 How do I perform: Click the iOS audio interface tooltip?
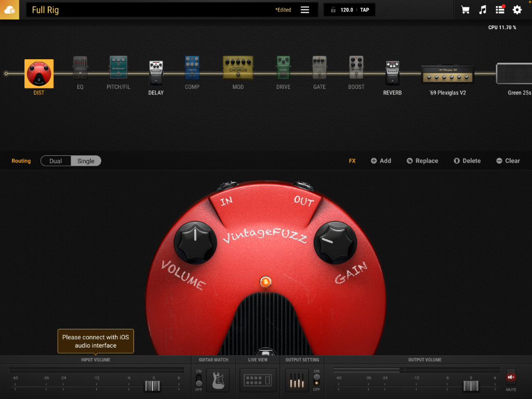tap(96, 341)
